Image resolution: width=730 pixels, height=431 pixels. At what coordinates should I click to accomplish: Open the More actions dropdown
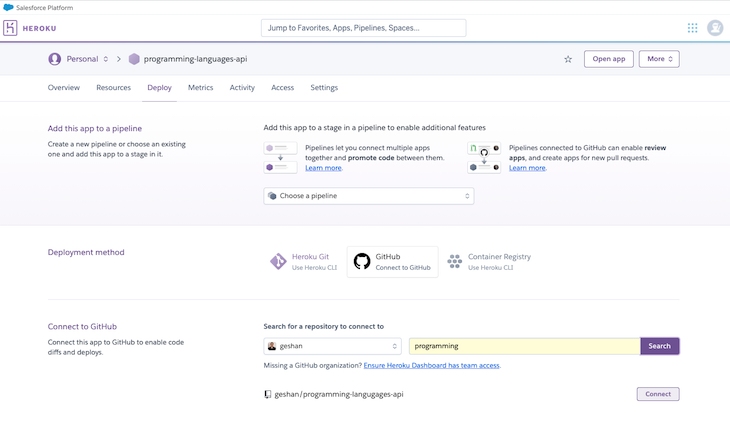click(x=659, y=59)
